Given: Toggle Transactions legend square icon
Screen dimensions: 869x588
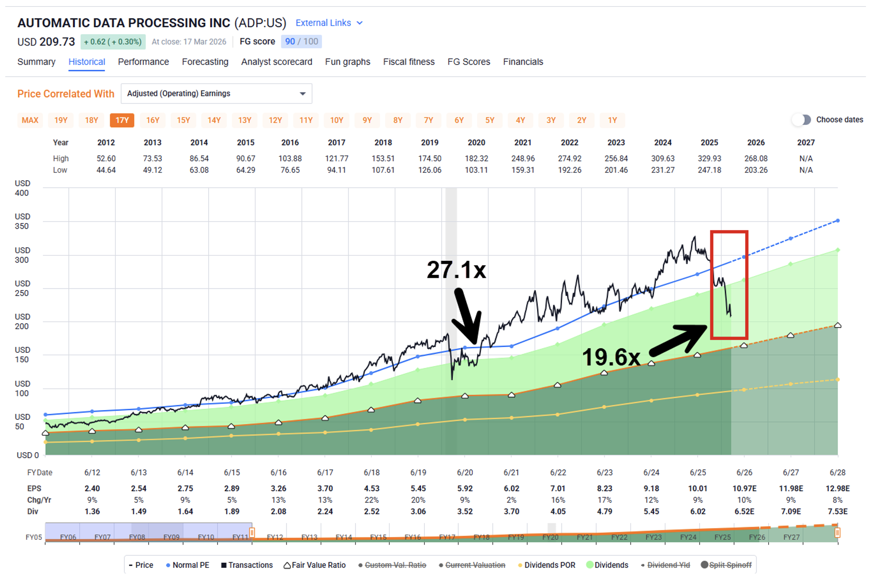Looking at the screenshot, I should coord(224,565).
